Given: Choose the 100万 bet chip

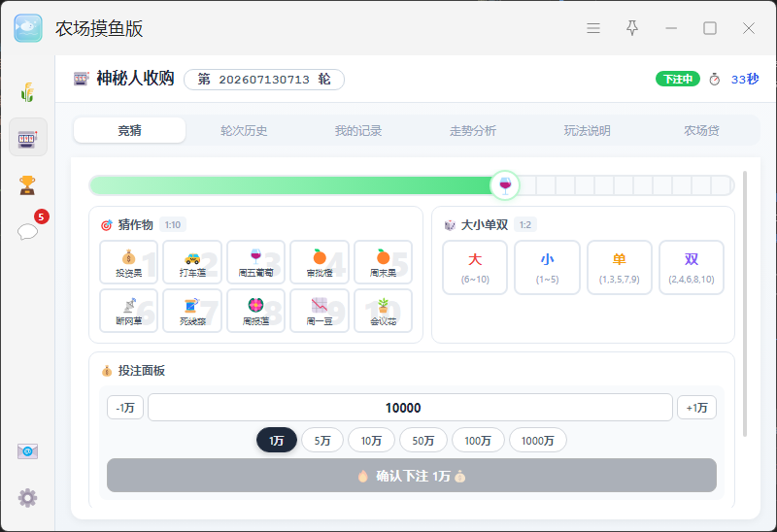Looking at the screenshot, I should click(478, 440).
